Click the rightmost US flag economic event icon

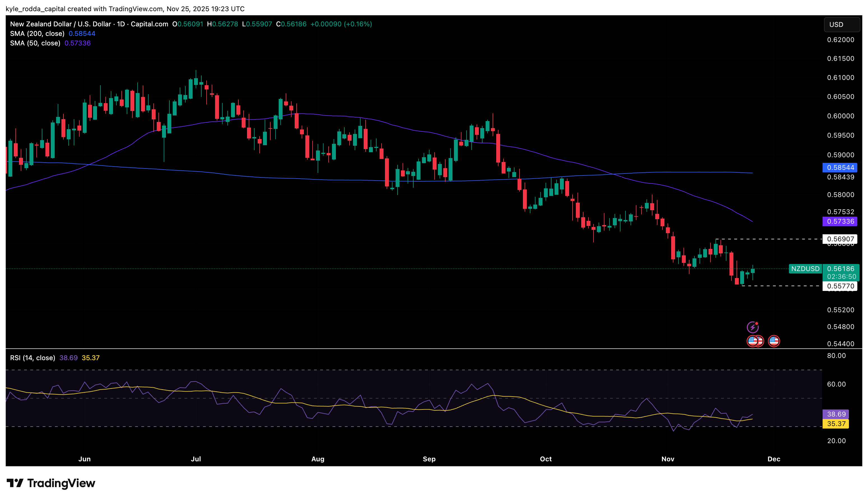[774, 341]
